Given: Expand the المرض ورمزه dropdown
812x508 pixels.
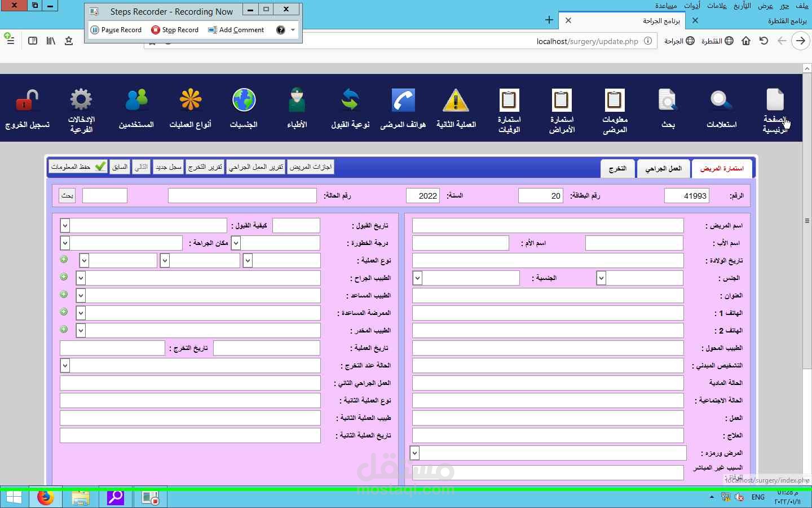Looking at the screenshot, I should [x=414, y=453].
